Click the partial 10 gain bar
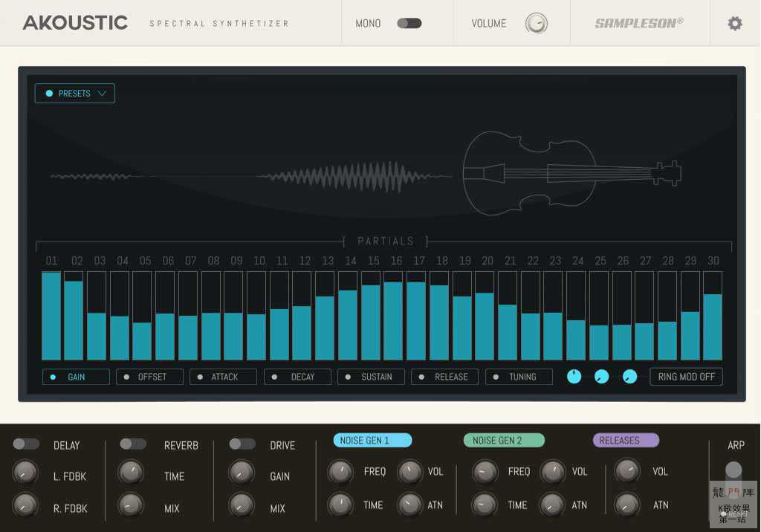Screen dimensions: 761x532 pos(256,316)
